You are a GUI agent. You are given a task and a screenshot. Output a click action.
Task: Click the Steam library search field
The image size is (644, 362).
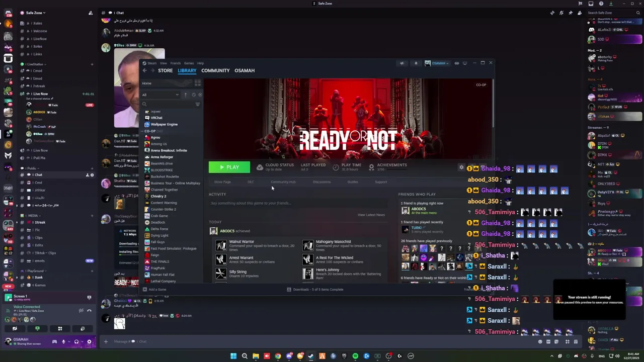(168, 104)
